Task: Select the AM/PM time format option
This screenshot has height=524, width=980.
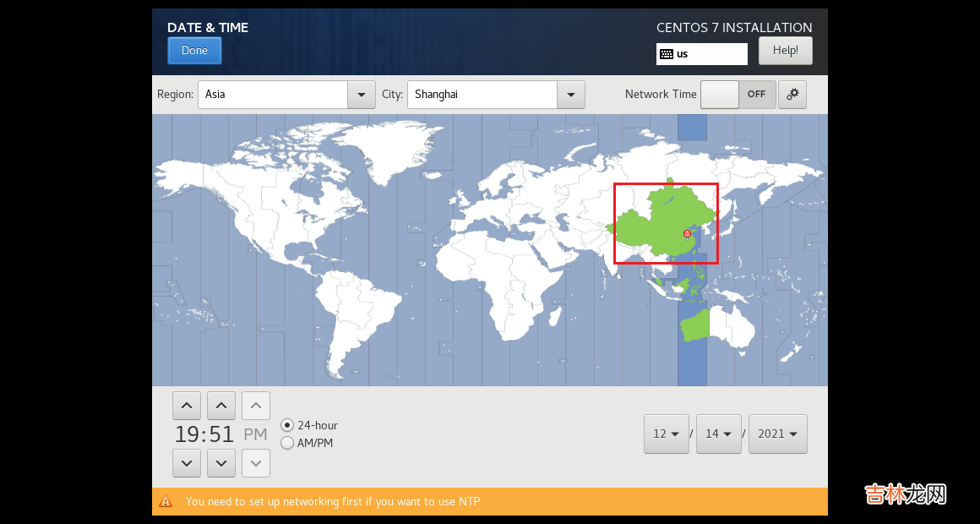Action: [x=287, y=443]
